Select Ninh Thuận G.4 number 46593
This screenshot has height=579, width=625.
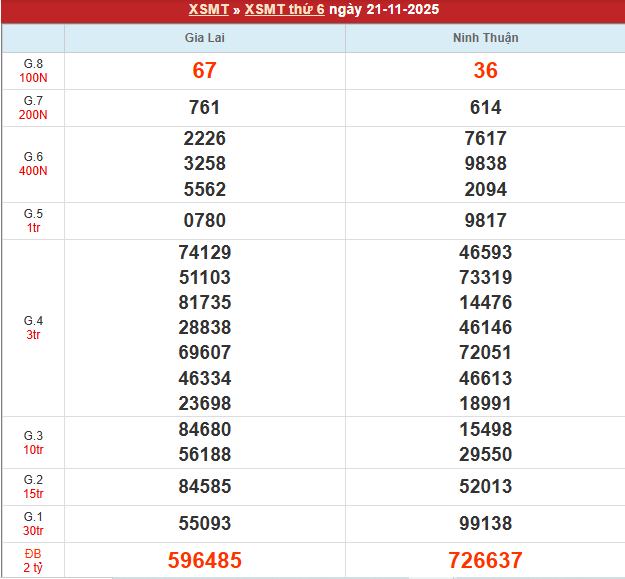click(485, 253)
